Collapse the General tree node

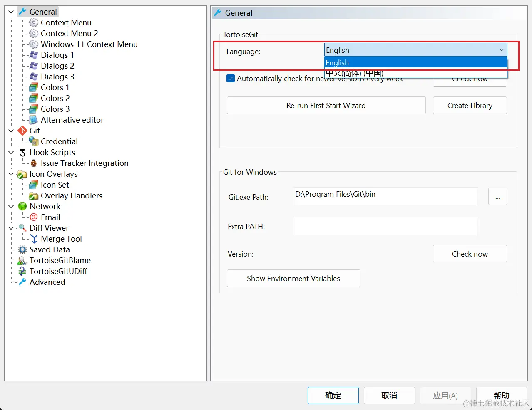[11, 12]
